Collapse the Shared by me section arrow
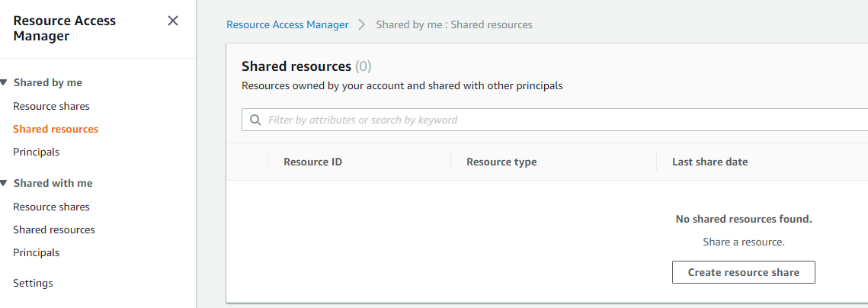 [x=5, y=82]
